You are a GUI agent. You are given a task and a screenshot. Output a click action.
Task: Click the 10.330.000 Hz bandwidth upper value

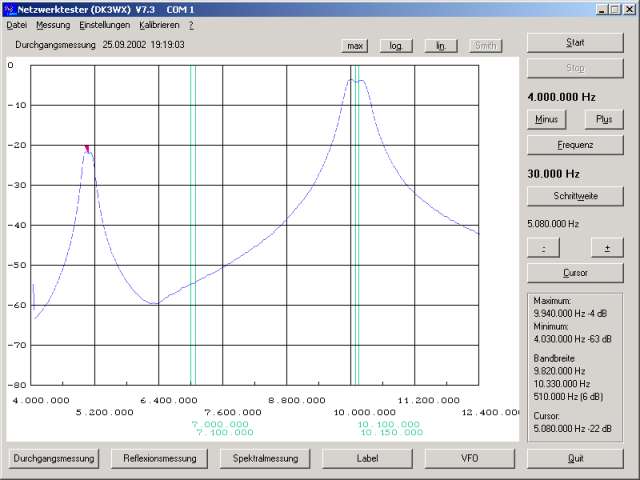coord(562,384)
